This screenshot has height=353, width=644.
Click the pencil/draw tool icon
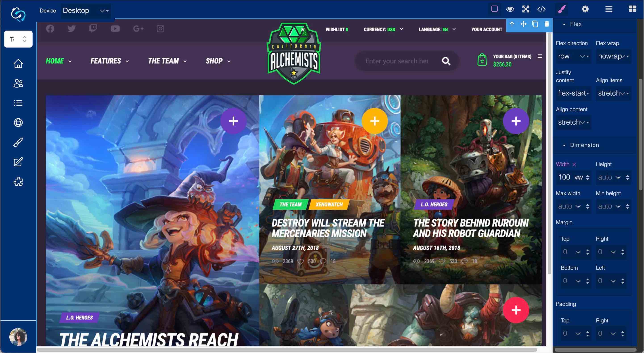coord(560,9)
